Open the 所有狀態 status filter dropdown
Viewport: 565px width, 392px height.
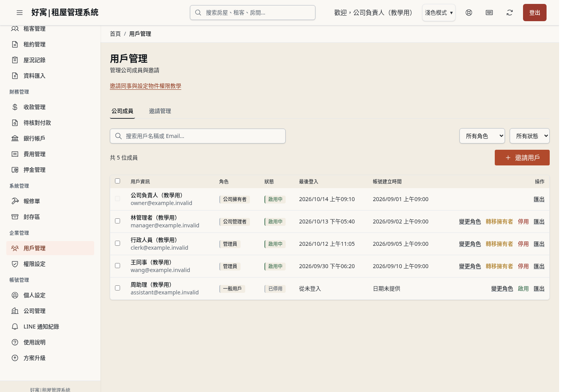530,136
